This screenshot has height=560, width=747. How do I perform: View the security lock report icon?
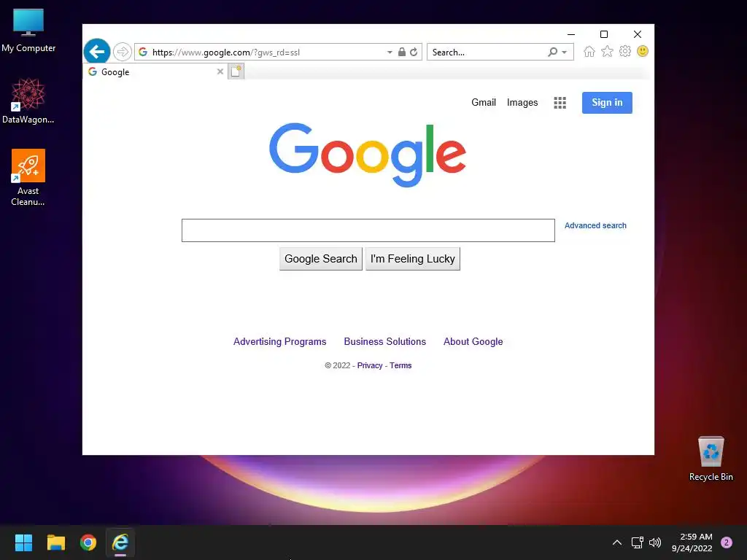click(402, 52)
